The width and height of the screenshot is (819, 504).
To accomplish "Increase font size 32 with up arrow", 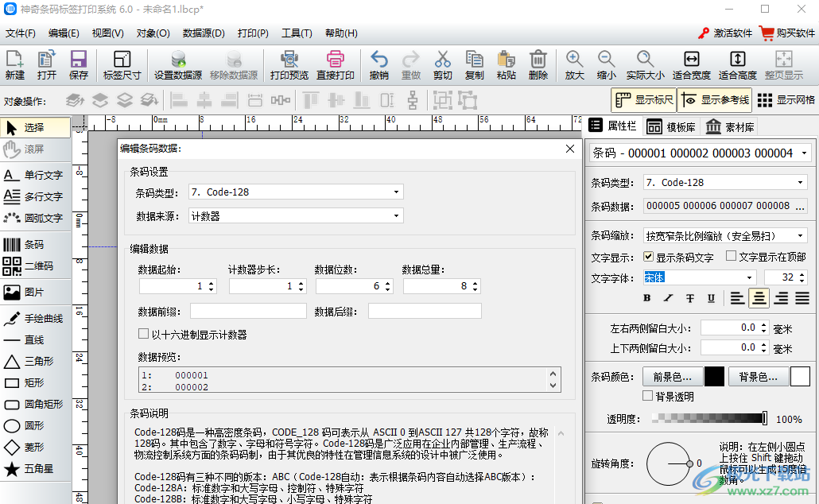I will 802,274.
